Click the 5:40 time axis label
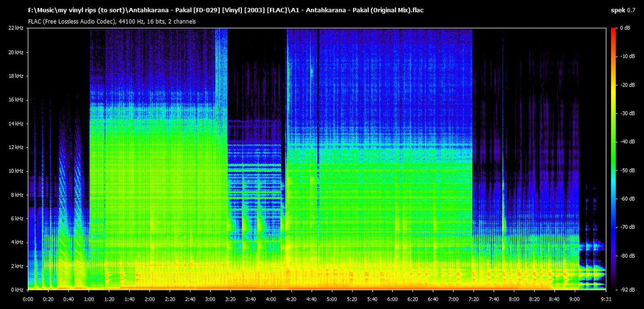The image size is (644, 309). coord(372,299)
